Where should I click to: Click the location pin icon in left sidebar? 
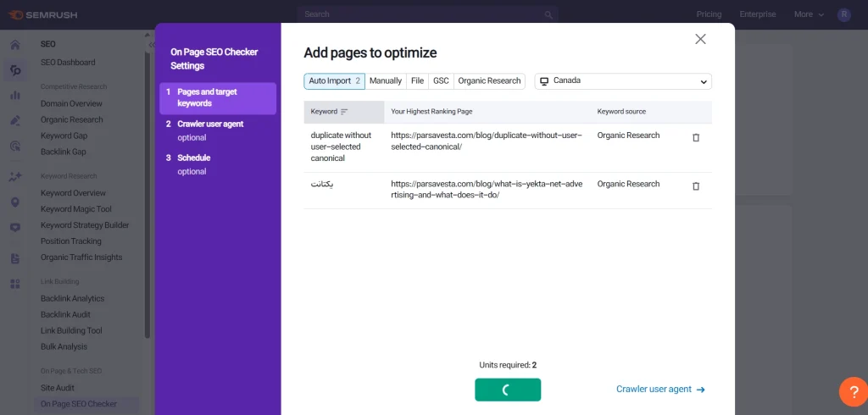14,202
